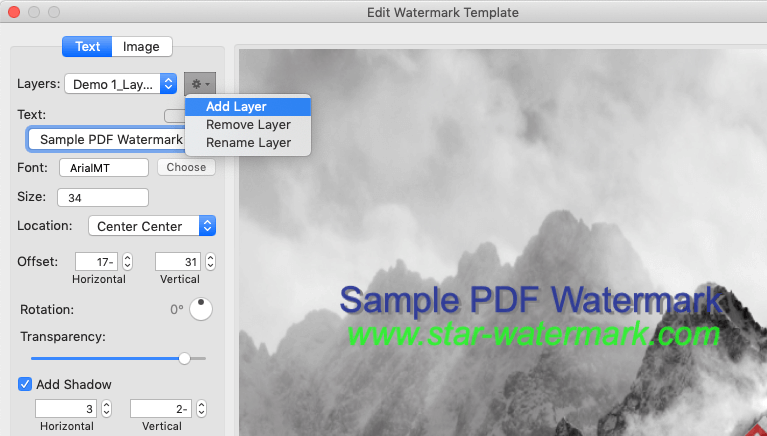The image size is (767, 436).
Task: Click the ArialMT font name field
Action: (103, 167)
